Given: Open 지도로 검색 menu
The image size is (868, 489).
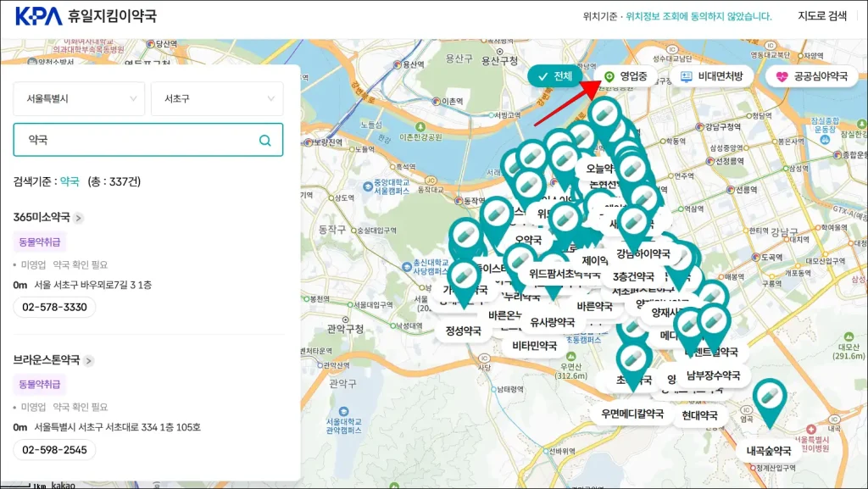Looking at the screenshot, I should pyautogui.click(x=821, y=16).
